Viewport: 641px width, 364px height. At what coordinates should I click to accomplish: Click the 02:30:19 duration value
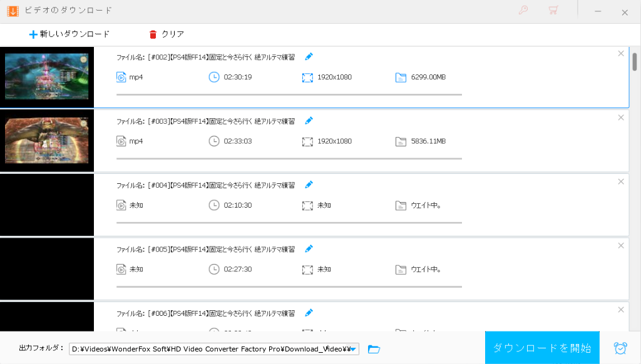(238, 77)
